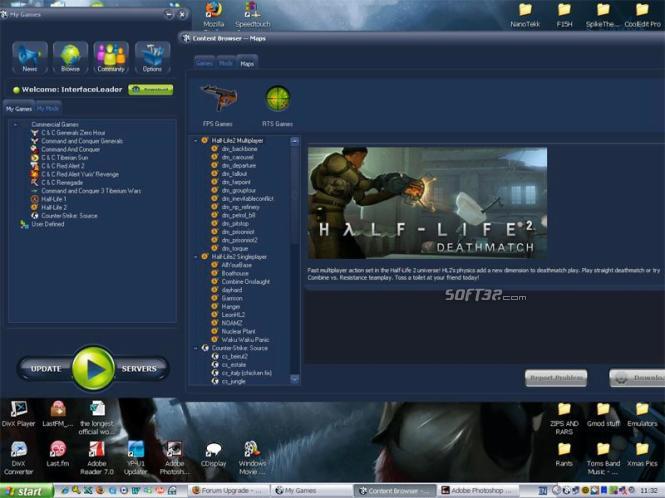The height and width of the screenshot is (498, 665).
Task: Switch to Content Browser Maps tab
Action: click(x=247, y=63)
